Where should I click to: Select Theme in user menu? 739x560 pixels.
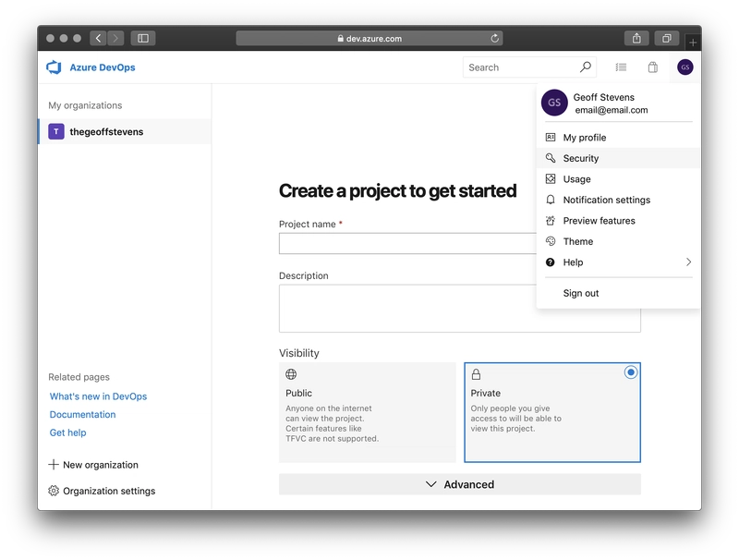[618, 241]
